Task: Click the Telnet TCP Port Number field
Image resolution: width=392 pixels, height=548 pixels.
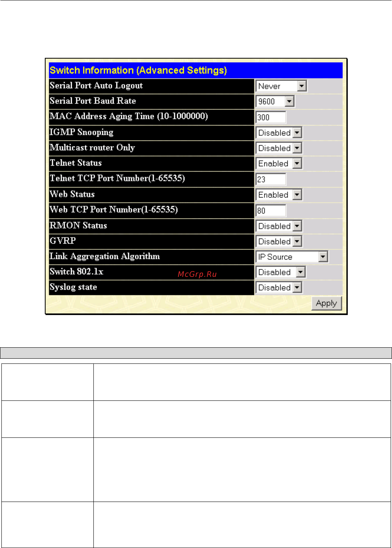Action: pyautogui.click(x=271, y=179)
